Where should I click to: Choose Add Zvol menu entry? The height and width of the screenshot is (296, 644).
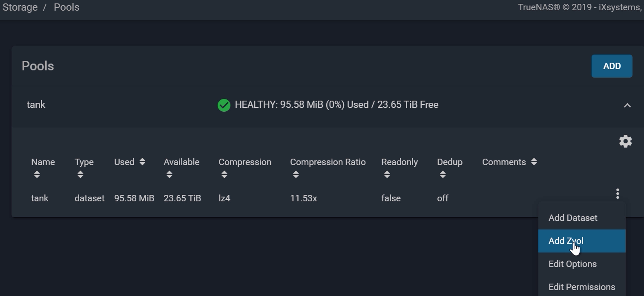pos(566,241)
